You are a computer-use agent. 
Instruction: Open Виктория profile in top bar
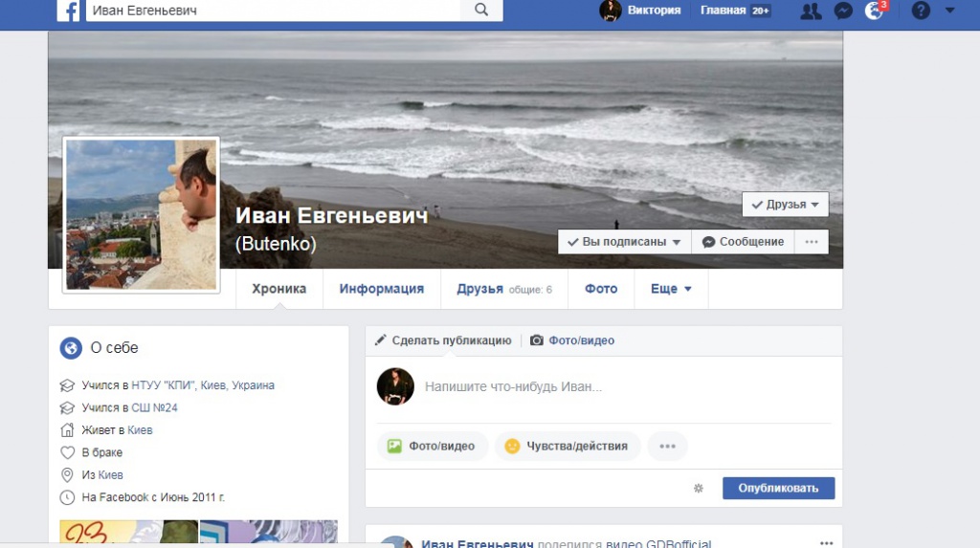click(640, 11)
